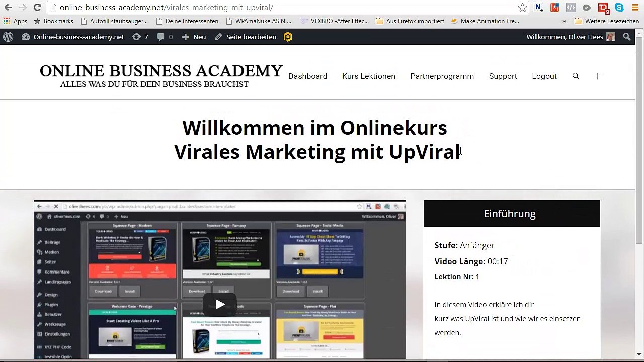Go back with the browser back arrow

coord(8,8)
